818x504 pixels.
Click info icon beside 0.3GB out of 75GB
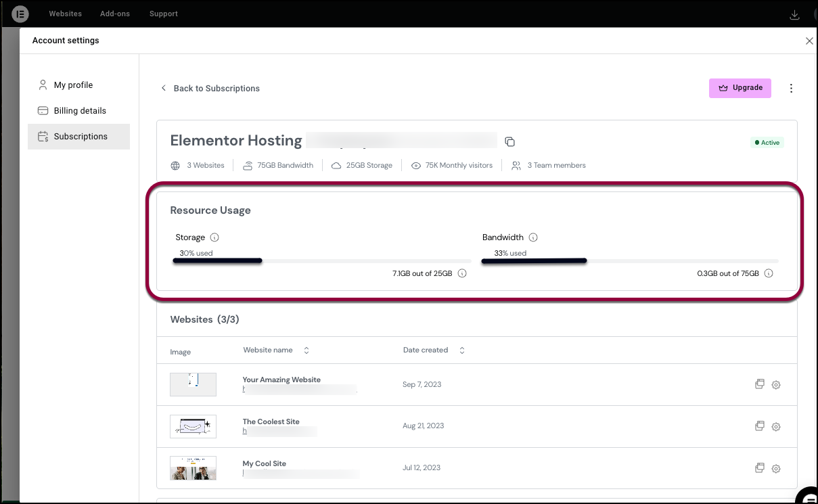[769, 274]
